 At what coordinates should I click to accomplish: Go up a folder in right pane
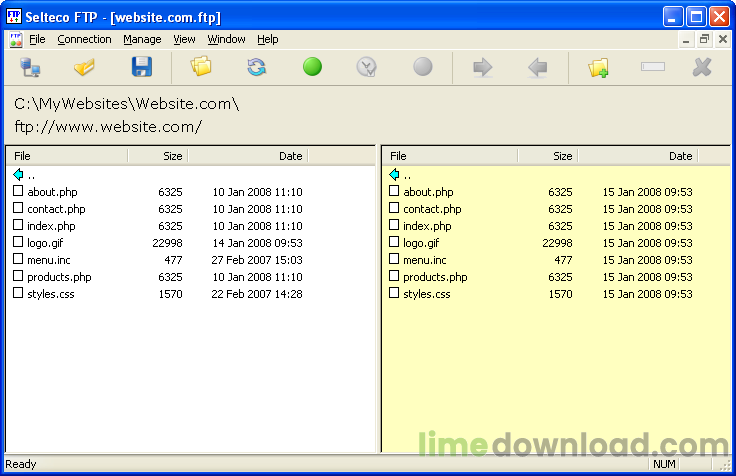coord(394,175)
